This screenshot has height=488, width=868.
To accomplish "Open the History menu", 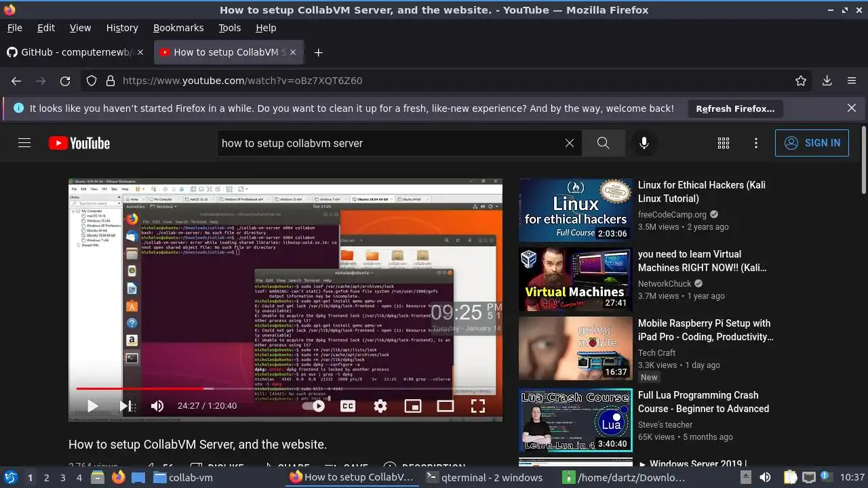I will (x=122, y=28).
